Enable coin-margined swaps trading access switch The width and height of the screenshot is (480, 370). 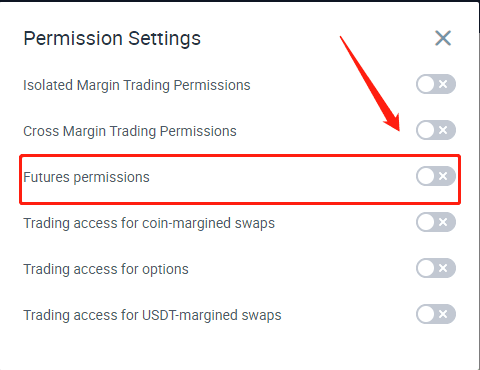(x=436, y=222)
